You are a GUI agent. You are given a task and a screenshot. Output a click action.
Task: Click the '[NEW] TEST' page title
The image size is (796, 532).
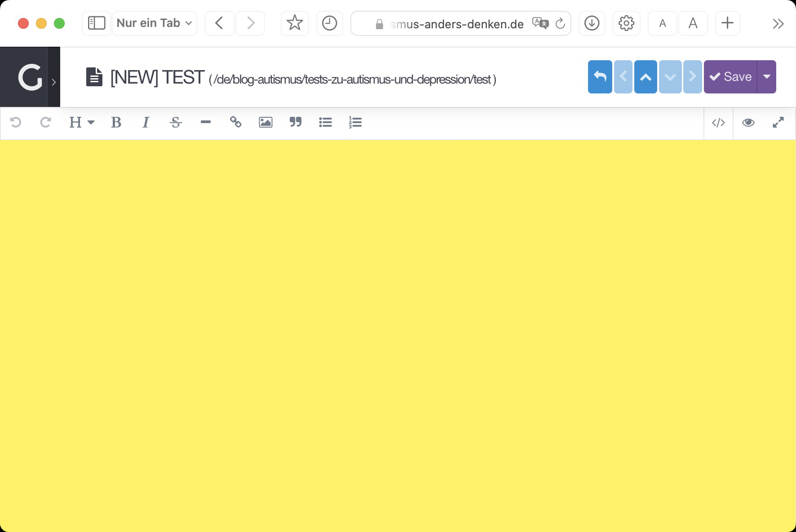pyautogui.click(x=158, y=77)
